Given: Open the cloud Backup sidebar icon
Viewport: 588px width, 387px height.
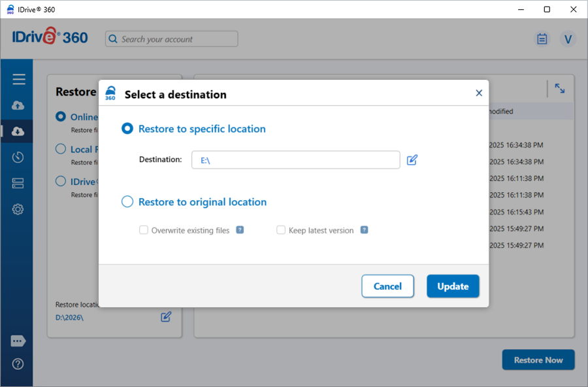Looking at the screenshot, I should [18, 105].
